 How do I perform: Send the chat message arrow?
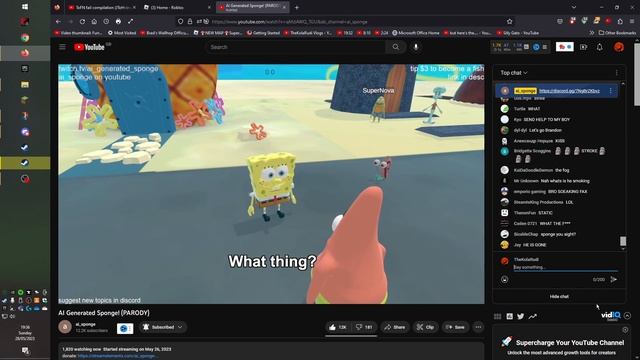pyautogui.click(x=613, y=280)
